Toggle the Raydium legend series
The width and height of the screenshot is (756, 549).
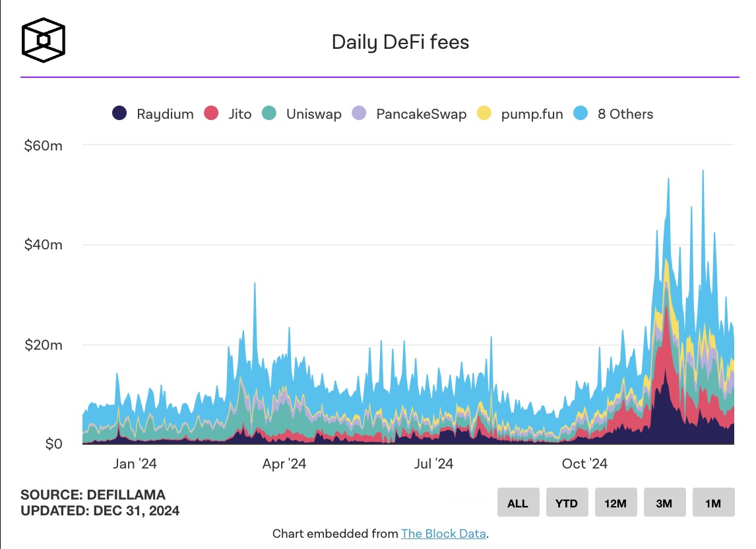[153, 114]
